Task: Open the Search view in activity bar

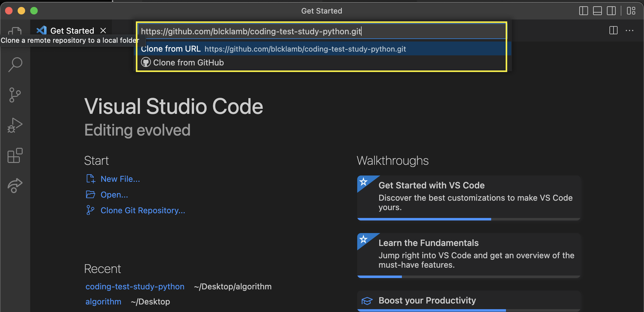Action: pyautogui.click(x=15, y=64)
